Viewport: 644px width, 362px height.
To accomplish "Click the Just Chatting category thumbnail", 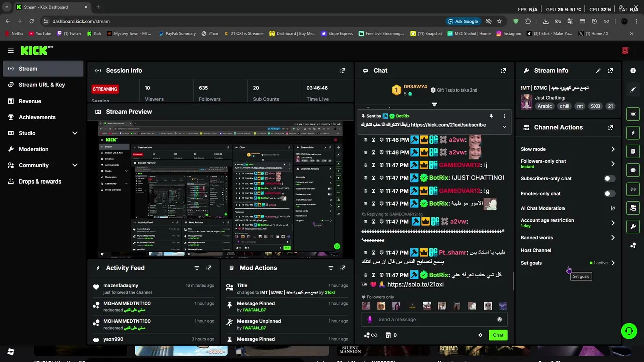I will point(526,102).
